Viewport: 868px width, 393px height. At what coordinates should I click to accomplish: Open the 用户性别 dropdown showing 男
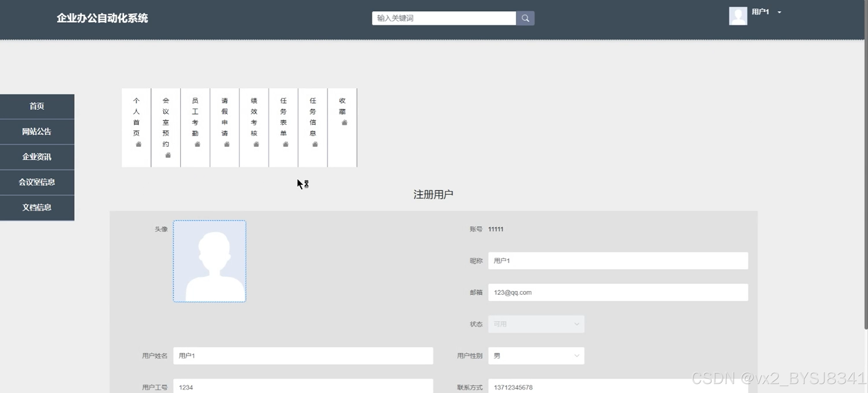click(x=536, y=356)
